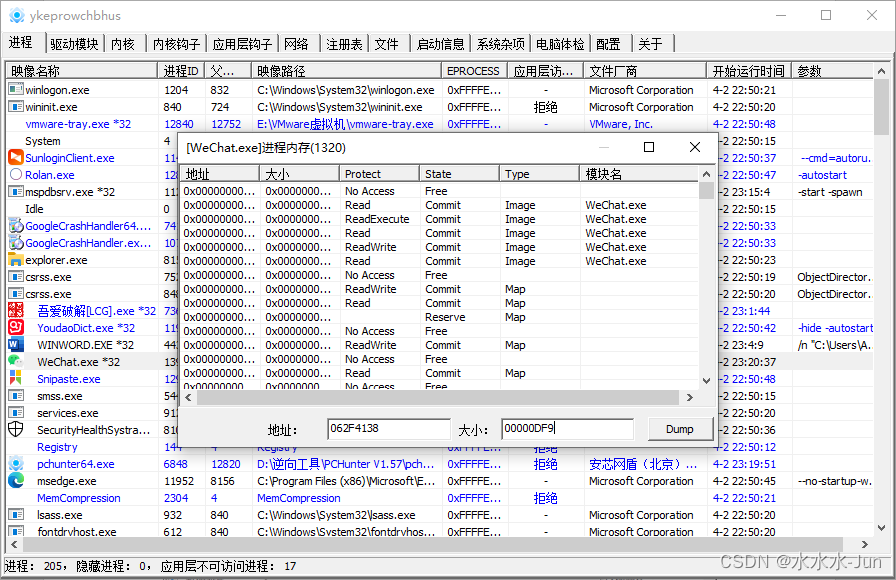
Task: Maximize the WeChat memory dialog
Action: (x=649, y=147)
